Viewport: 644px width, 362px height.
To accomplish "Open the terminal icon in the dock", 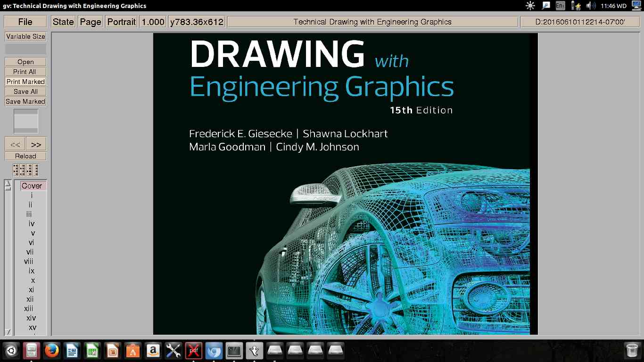I will 234,351.
